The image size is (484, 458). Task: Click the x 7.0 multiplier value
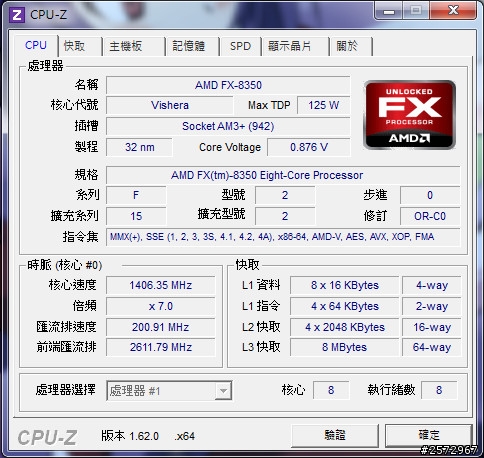coord(161,306)
